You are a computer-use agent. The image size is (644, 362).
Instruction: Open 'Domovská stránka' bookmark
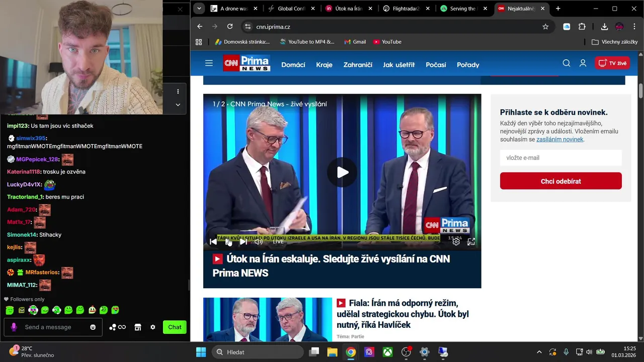coord(242,42)
